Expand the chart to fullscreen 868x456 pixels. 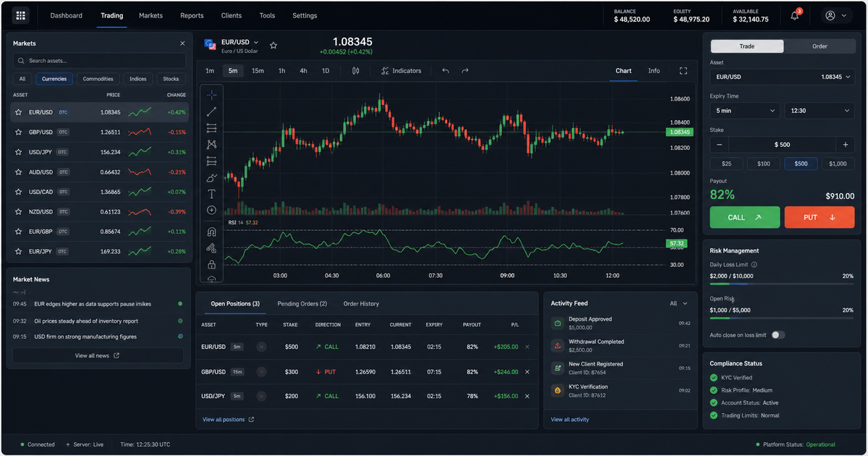coord(684,71)
